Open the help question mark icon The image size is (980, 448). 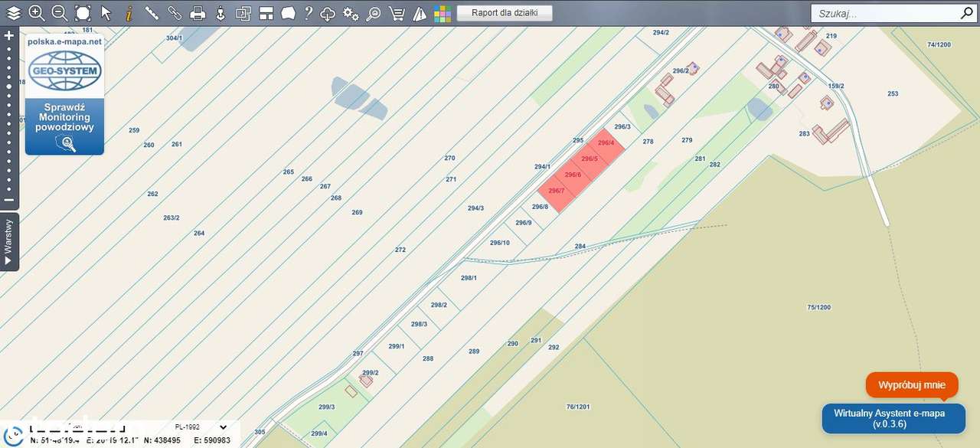click(308, 13)
